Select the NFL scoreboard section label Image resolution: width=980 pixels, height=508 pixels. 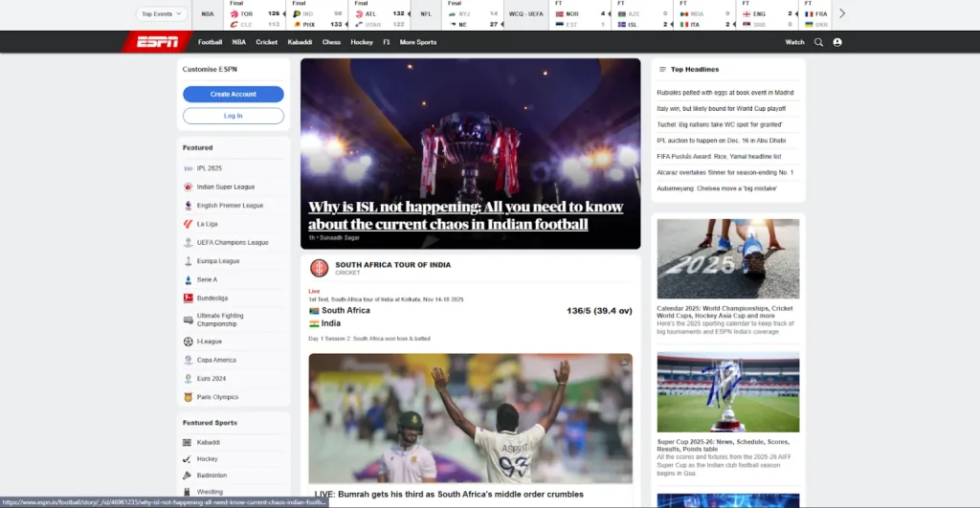[426, 13]
